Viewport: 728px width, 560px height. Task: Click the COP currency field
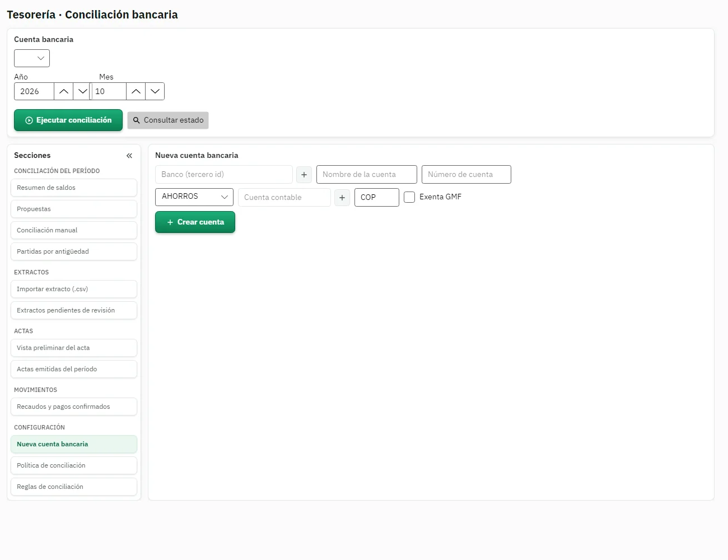[x=377, y=198]
